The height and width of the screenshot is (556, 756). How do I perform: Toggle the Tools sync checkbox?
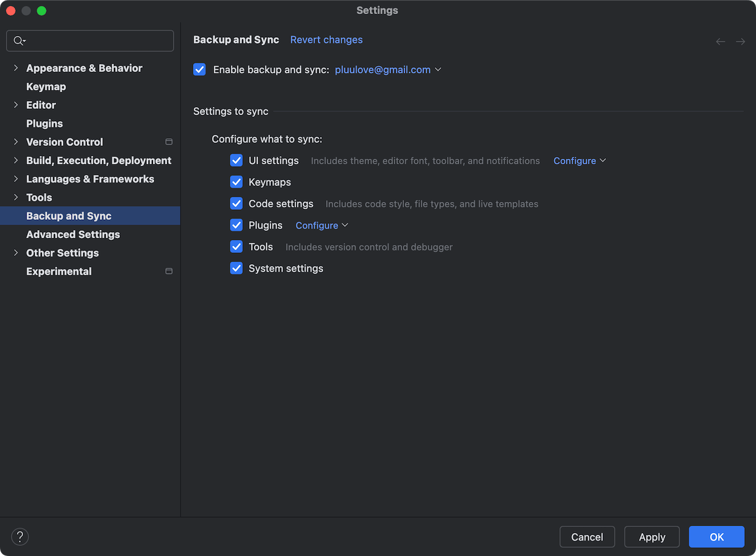(x=236, y=246)
